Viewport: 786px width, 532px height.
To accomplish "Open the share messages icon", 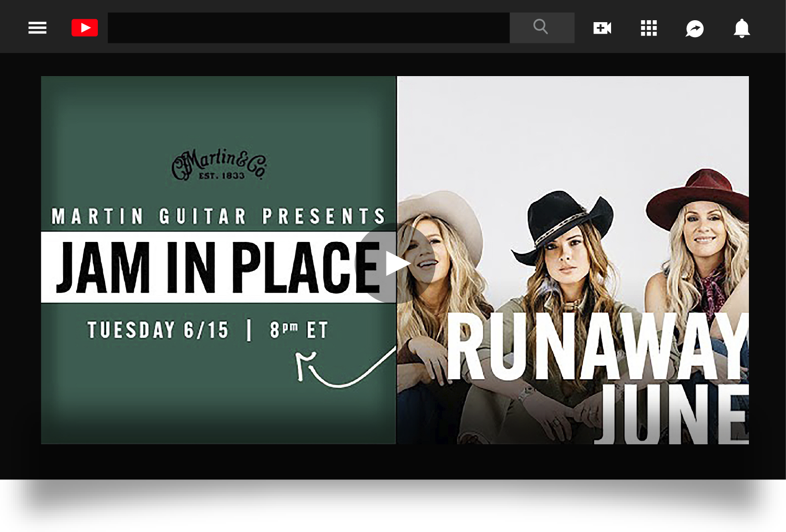I will pos(694,28).
